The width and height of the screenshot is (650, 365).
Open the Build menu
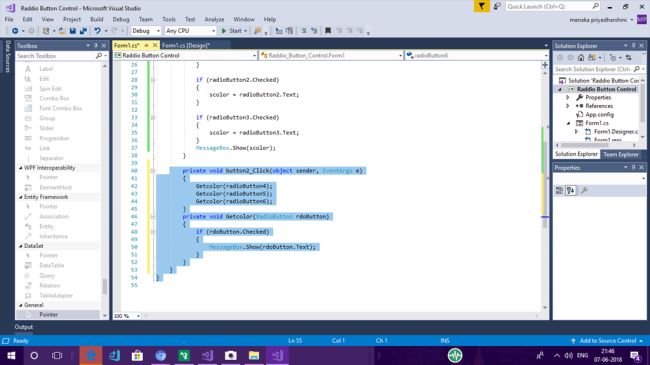(97, 19)
